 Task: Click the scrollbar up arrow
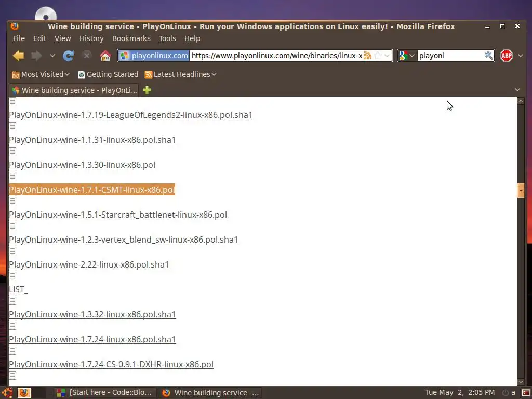click(521, 101)
